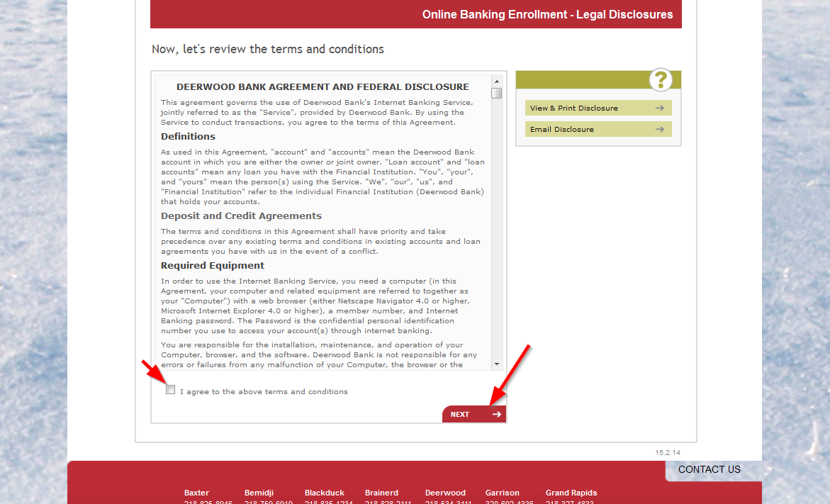830x504 pixels.
Task: Click the Garrison branch location
Action: tap(503, 493)
